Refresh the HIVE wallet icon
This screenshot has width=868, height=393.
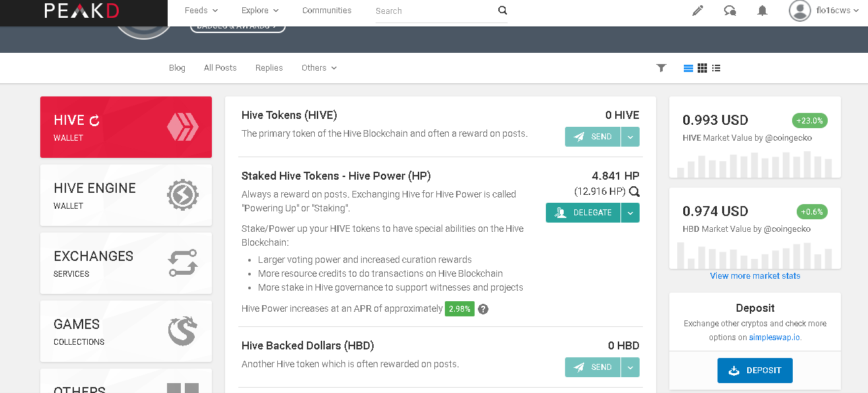pyautogui.click(x=94, y=121)
